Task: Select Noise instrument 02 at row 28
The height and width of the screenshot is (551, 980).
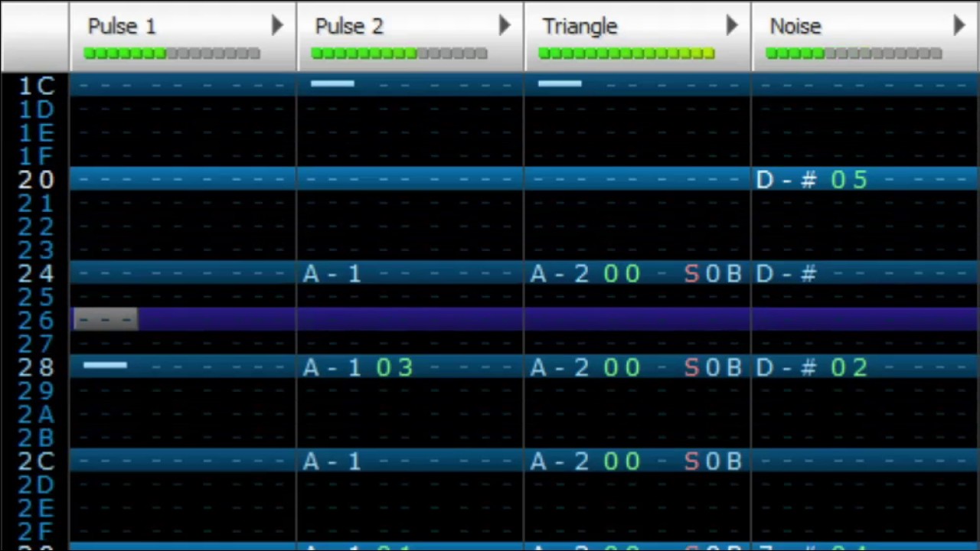Action: 849,368
